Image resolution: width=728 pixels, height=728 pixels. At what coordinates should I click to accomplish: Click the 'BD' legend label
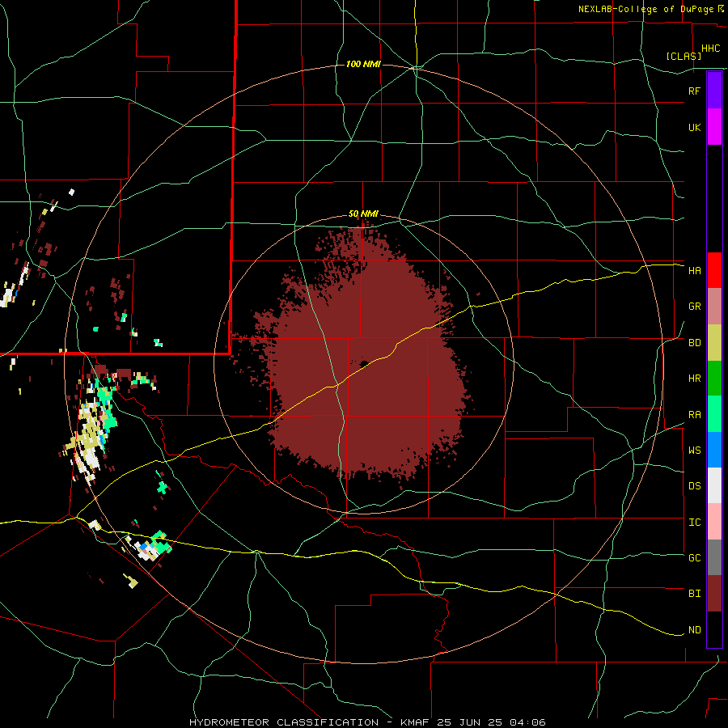[x=694, y=343]
